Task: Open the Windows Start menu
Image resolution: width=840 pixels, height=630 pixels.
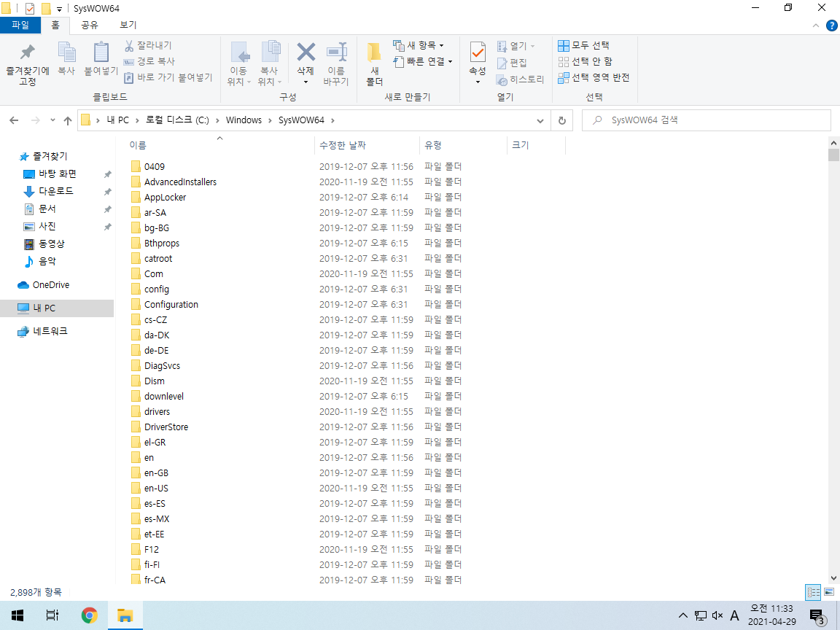Action: click(x=17, y=615)
